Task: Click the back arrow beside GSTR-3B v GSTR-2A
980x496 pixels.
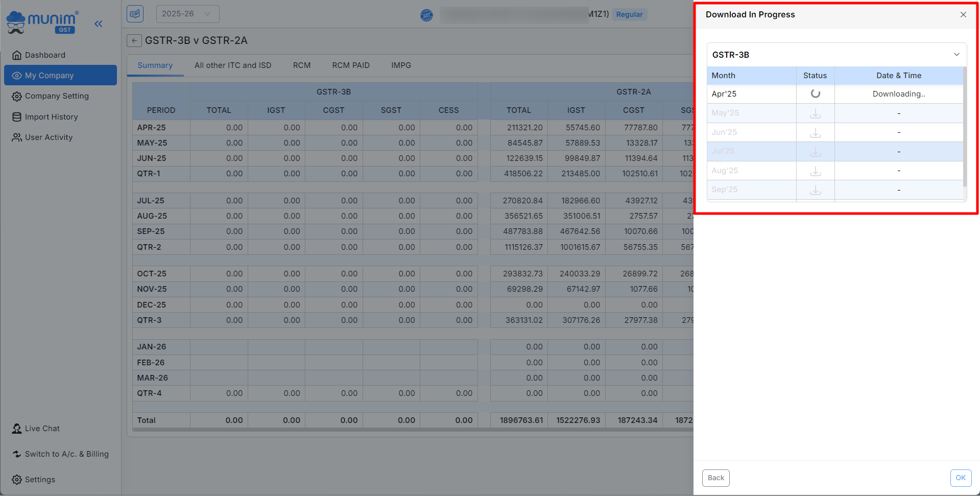Action: point(134,41)
